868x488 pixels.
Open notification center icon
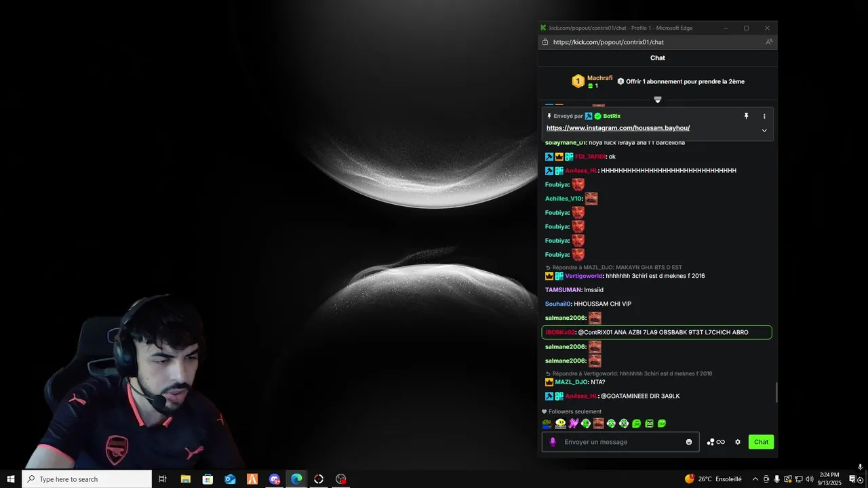pos(853,479)
